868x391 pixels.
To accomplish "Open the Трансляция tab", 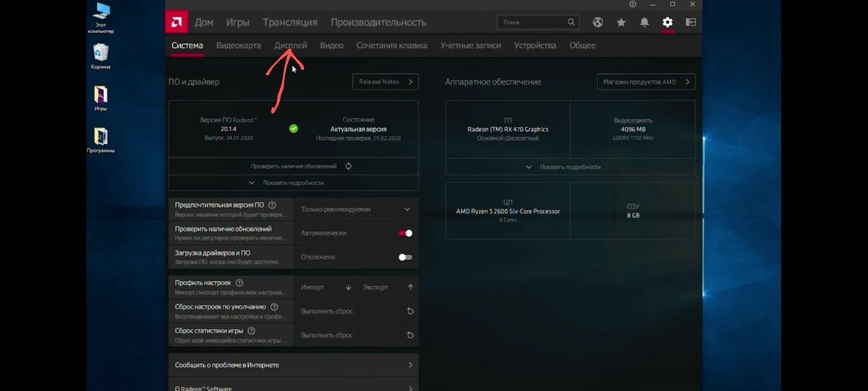I will [290, 22].
